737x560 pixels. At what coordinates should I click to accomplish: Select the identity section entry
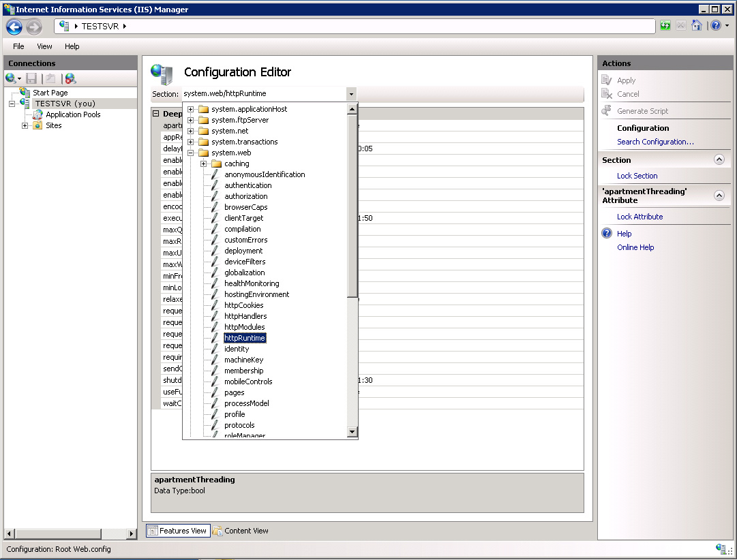(237, 349)
